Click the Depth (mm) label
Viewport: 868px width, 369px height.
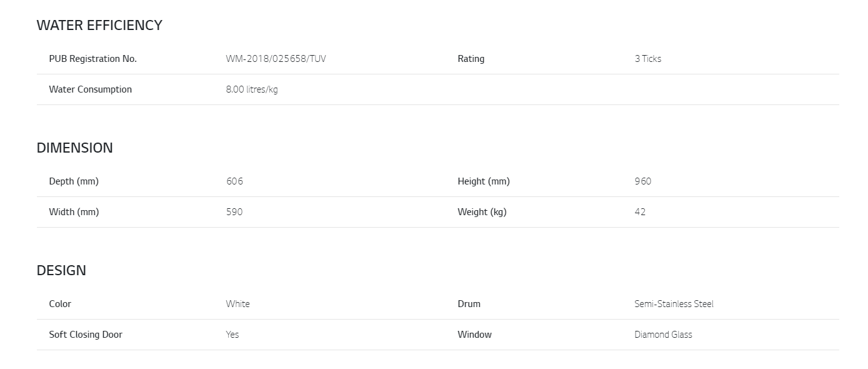click(74, 181)
